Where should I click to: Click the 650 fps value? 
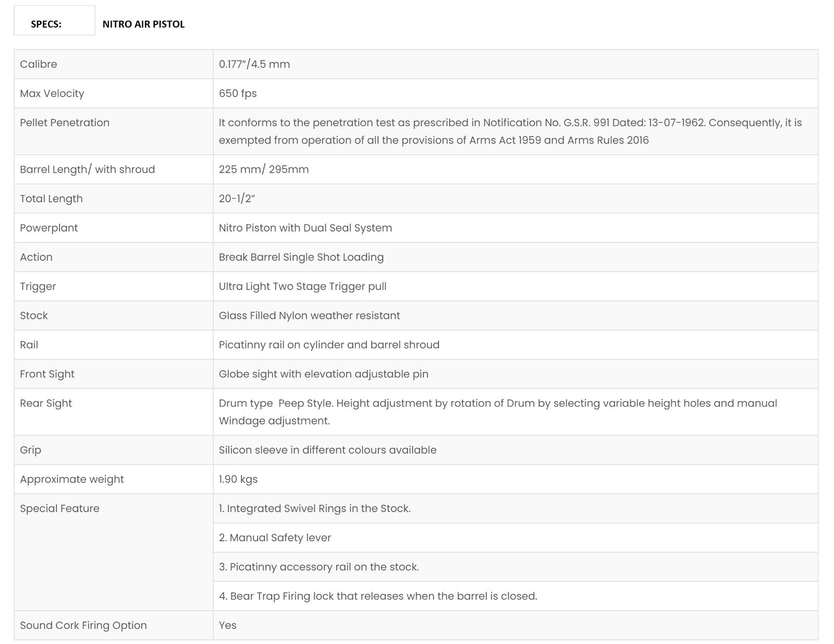pos(238,93)
